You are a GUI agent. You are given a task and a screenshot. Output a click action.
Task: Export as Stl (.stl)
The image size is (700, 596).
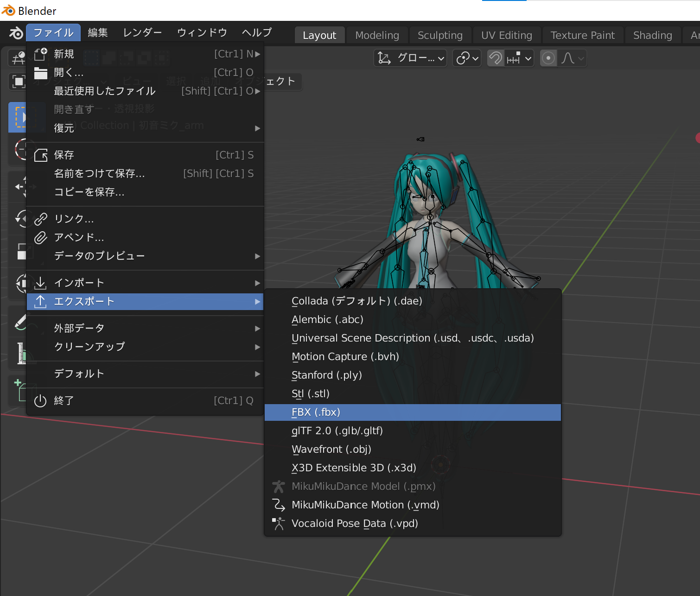coord(413,393)
